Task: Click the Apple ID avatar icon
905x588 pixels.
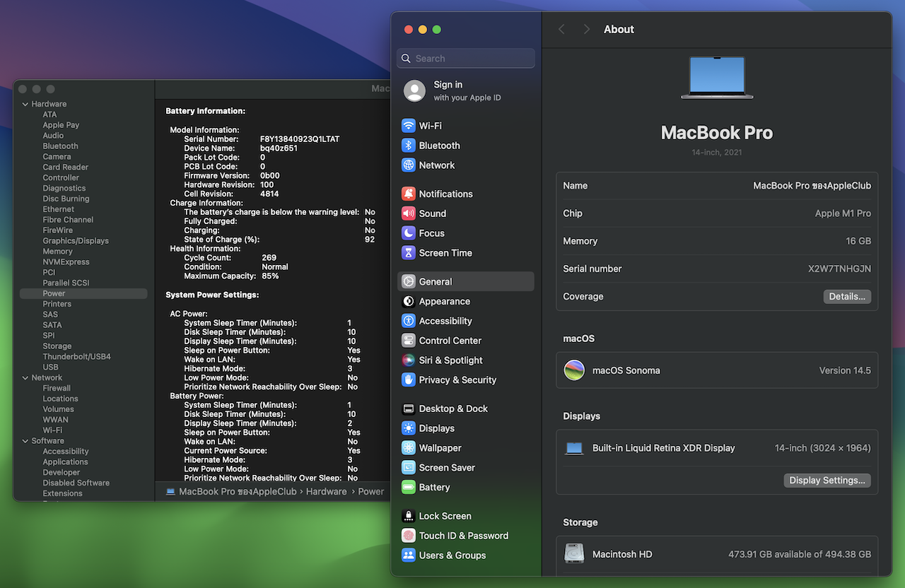Action: (x=414, y=90)
